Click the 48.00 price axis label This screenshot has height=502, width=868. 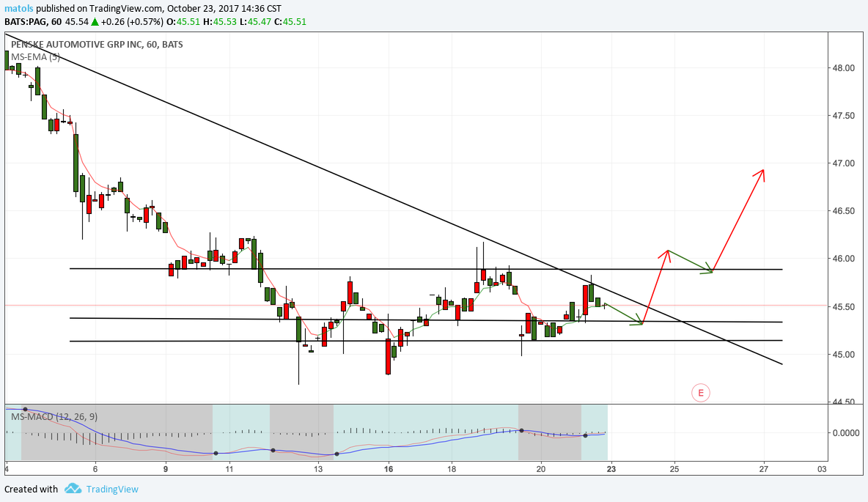[845, 68]
